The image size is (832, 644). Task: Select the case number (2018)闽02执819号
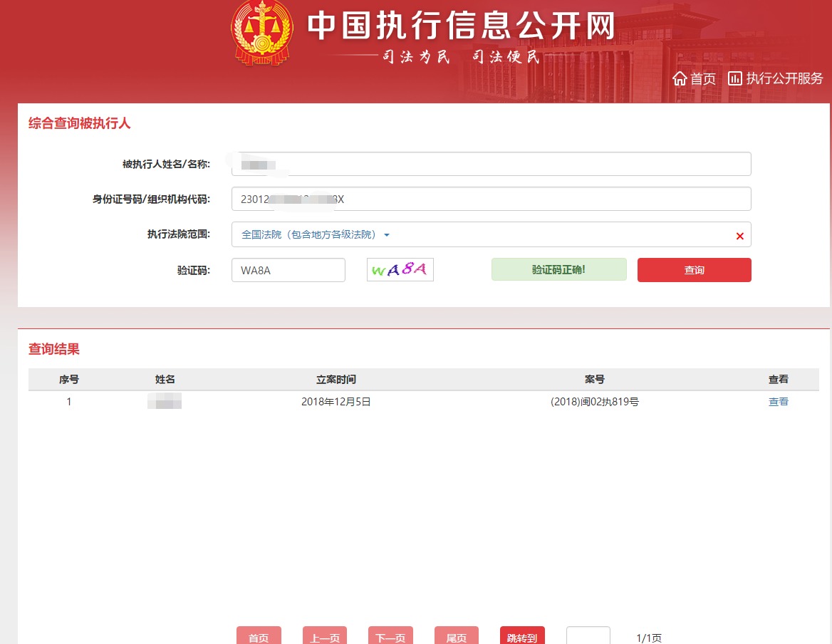595,402
